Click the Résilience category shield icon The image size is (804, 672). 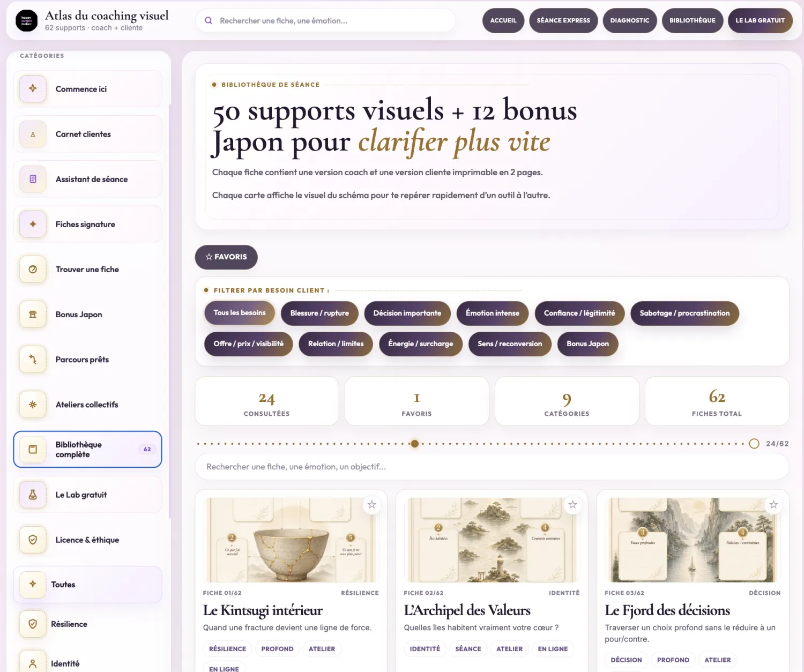pos(33,624)
